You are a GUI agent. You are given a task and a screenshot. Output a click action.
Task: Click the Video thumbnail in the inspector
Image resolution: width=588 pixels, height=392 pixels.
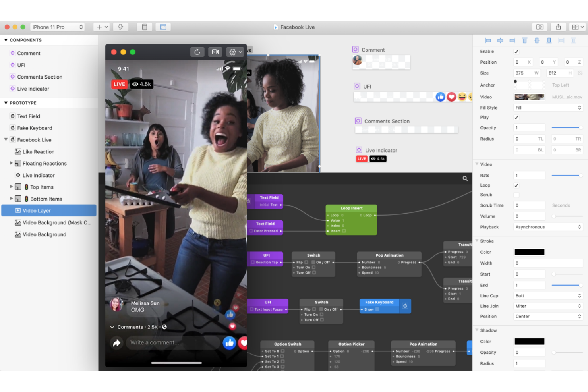529,97
